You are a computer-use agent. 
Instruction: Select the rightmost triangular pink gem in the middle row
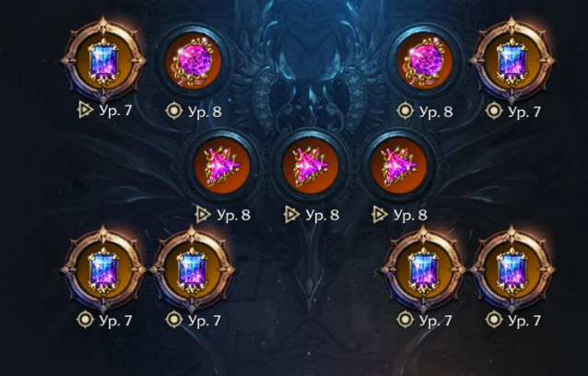[399, 166]
